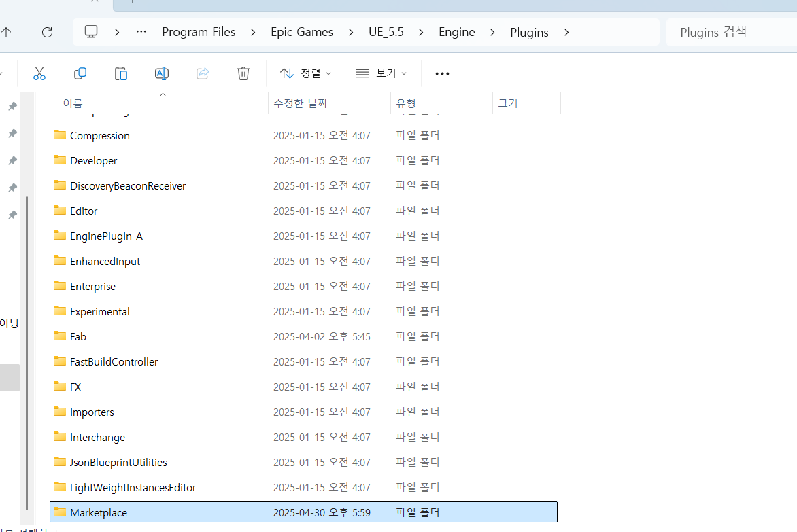Select the DiscoveryBeaconReceiver folder
This screenshot has height=532, width=797.
pyautogui.click(x=128, y=185)
